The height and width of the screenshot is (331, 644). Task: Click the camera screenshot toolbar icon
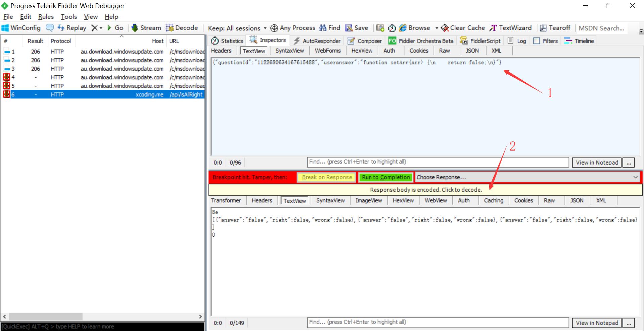tap(380, 28)
